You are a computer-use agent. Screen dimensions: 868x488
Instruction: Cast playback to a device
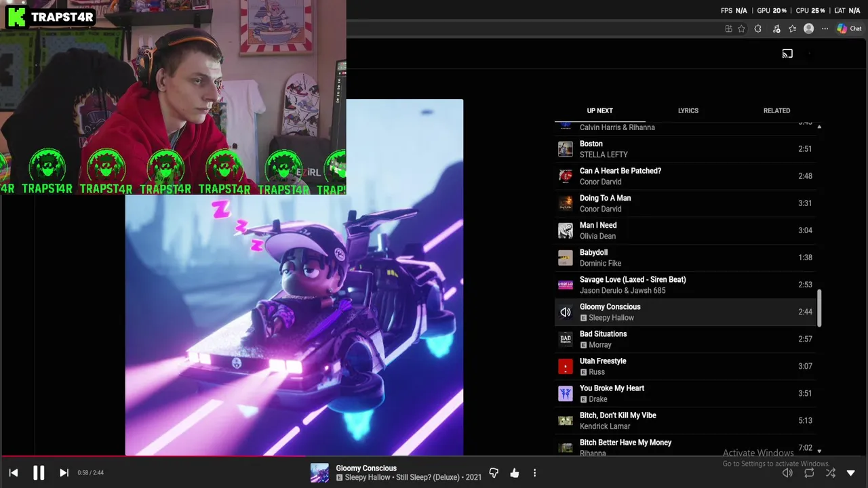787,54
